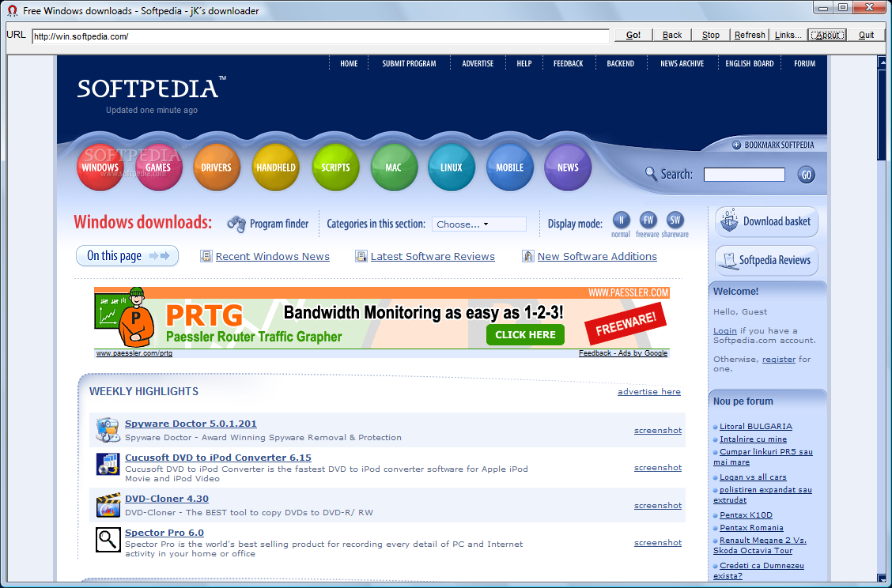Open DVD-Cloner 4.30 link

tap(167, 499)
